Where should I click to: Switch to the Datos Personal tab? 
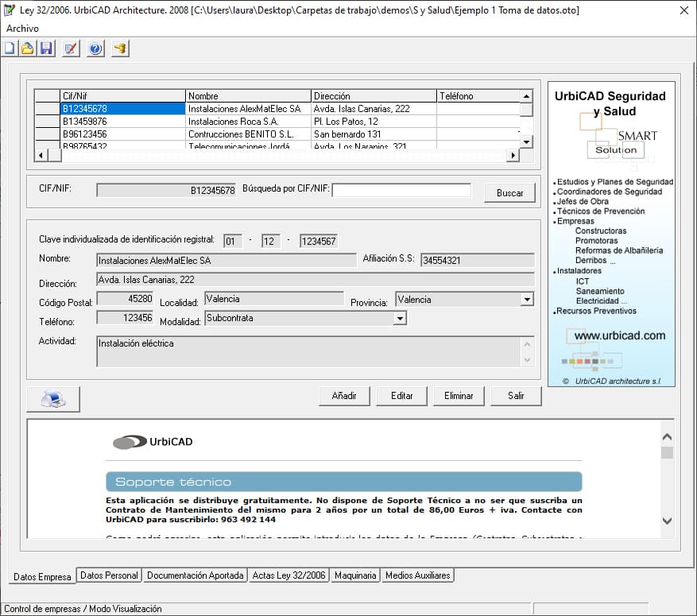click(x=110, y=575)
